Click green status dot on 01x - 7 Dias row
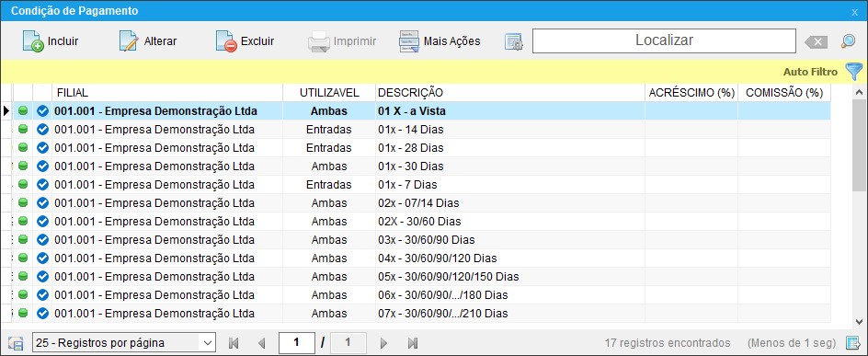The image size is (868, 356). click(x=23, y=184)
